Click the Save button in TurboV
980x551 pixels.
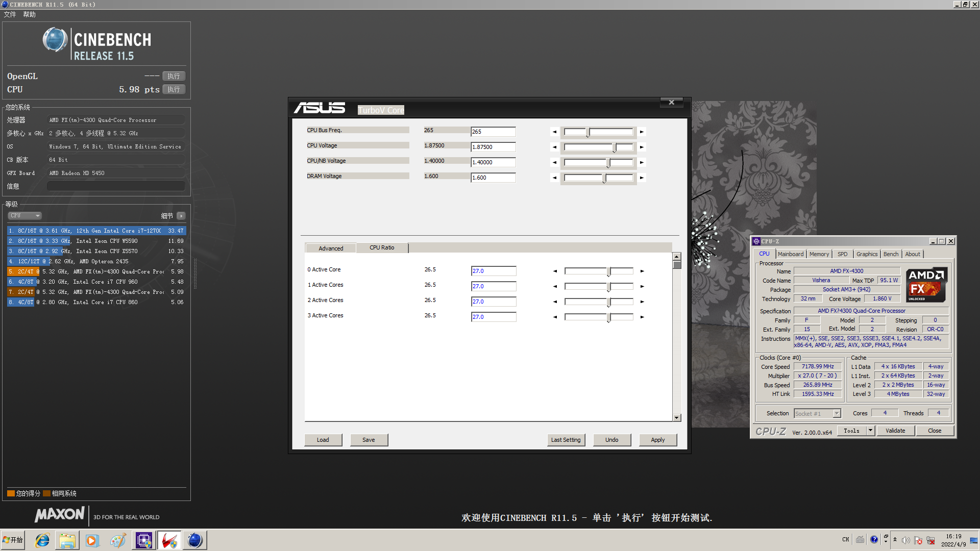[x=369, y=440]
